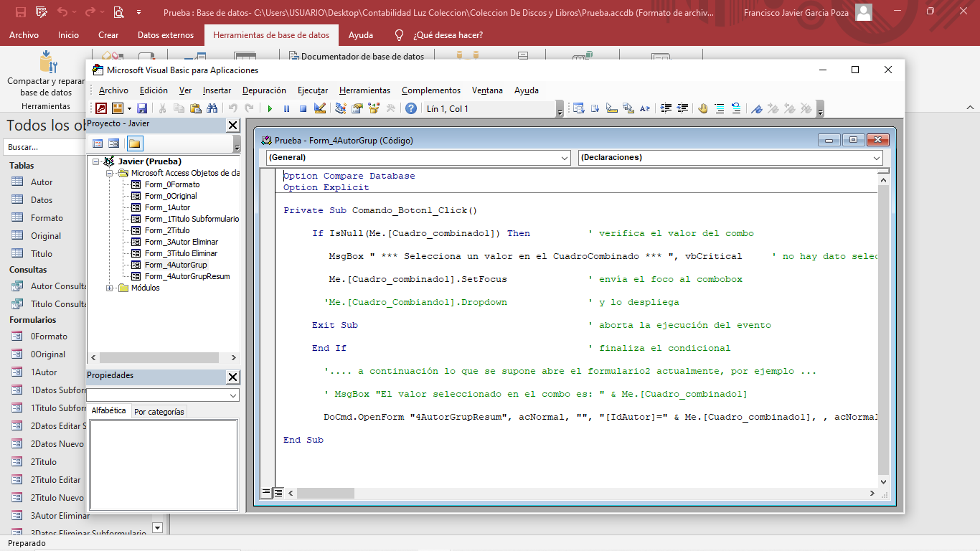
Task: Click Documentador de base de datos in Access
Action: pos(357,56)
